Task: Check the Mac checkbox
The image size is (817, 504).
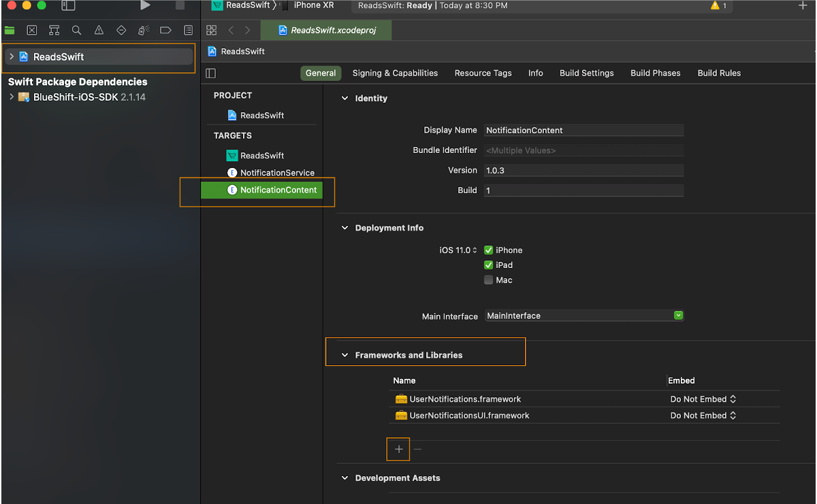Action: tap(488, 280)
